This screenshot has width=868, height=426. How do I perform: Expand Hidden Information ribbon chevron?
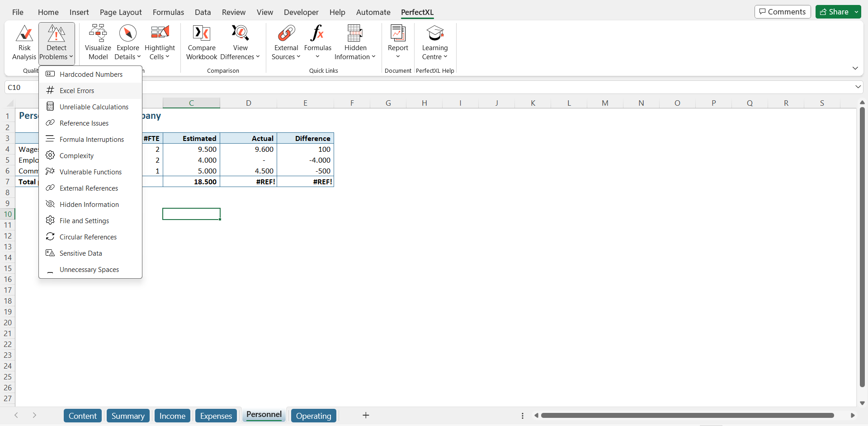[373, 57]
